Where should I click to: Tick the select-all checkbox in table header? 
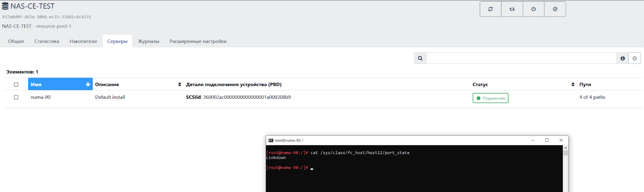[16, 84]
